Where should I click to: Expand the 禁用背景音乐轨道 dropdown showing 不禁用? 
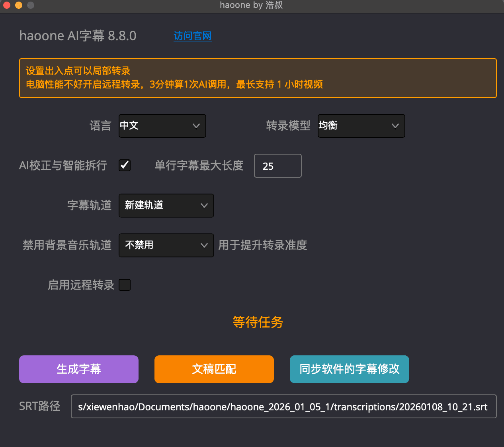tap(166, 245)
